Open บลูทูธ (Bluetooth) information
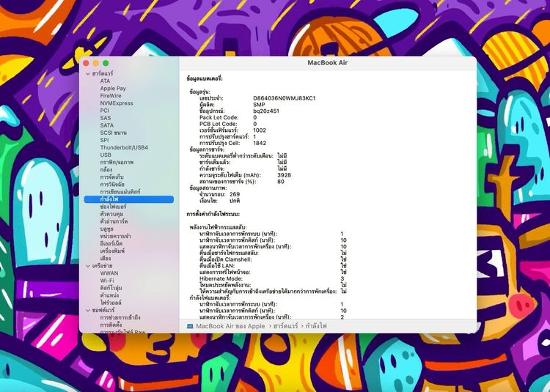550x392 pixels. 108,229
